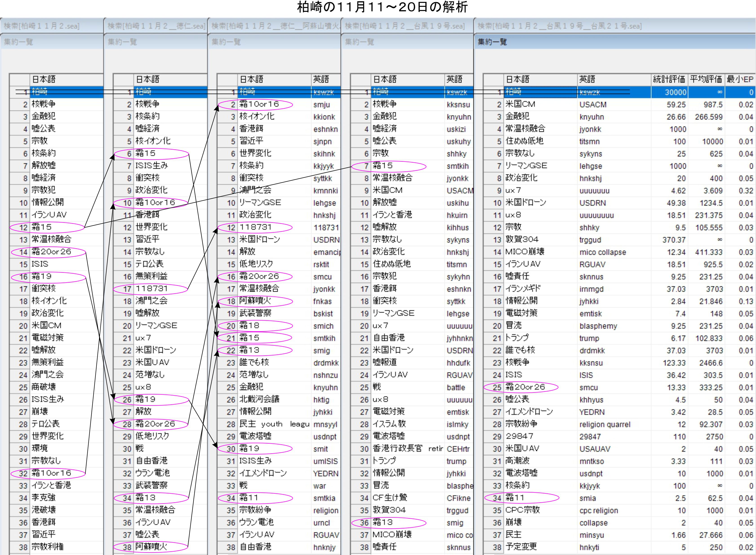The height and width of the screenshot is (555, 756).
Task: Select the 香港行政長官 row
Action: (397, 448)
